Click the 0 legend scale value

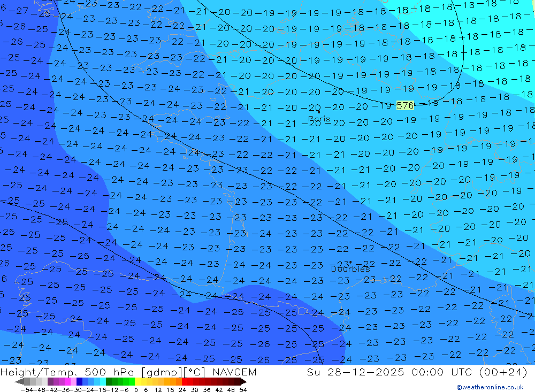pos(136,390)
